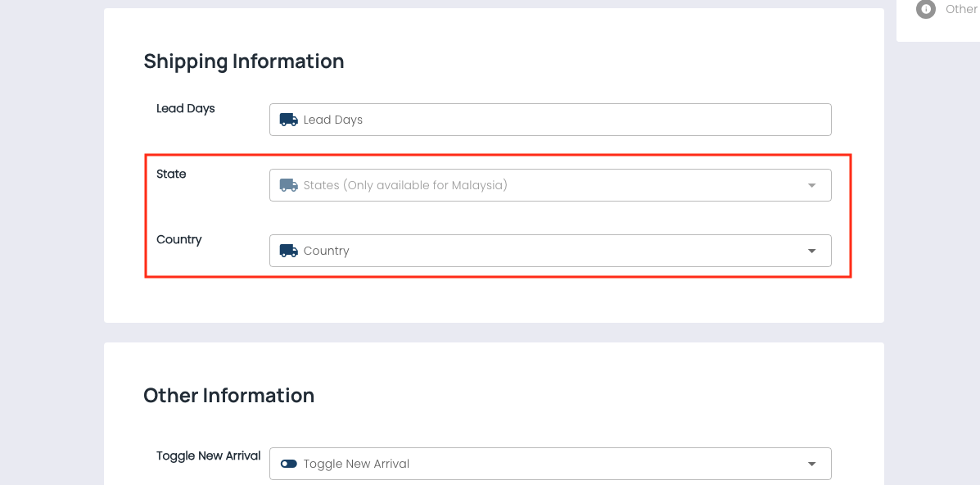Click the truck icon in Lead Days field
The height and width of the screenshot is (485, 980).
288,120
